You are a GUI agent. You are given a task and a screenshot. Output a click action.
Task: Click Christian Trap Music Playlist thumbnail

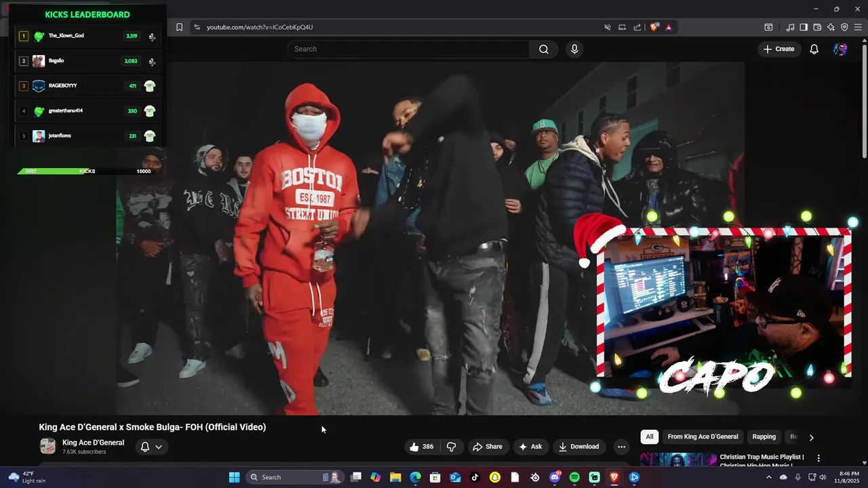point(678,460)
